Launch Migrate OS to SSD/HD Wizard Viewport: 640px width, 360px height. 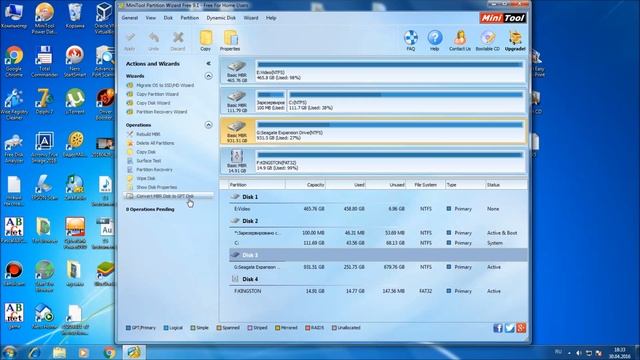165,85
